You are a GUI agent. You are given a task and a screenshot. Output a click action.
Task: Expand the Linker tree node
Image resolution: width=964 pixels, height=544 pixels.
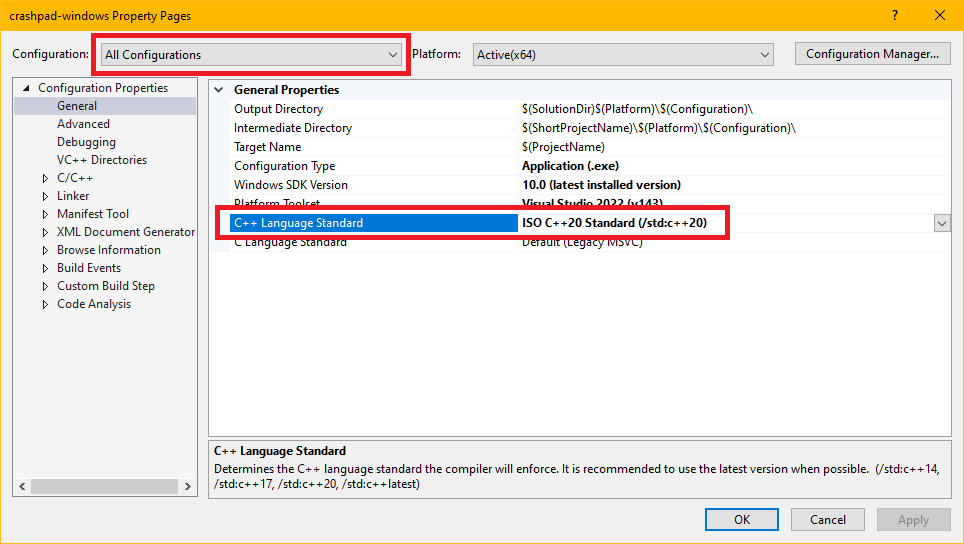[x=45, y=196]
